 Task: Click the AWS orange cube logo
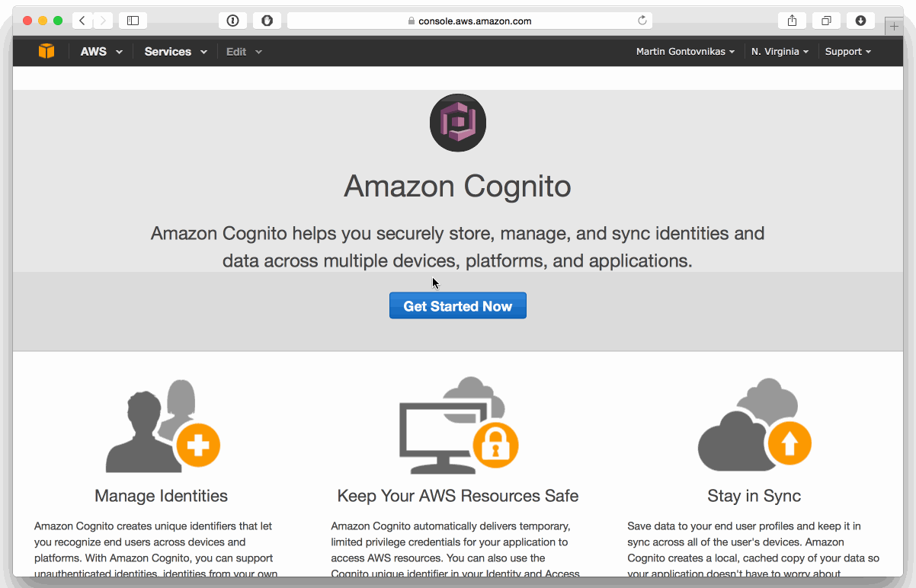(46, 51)
